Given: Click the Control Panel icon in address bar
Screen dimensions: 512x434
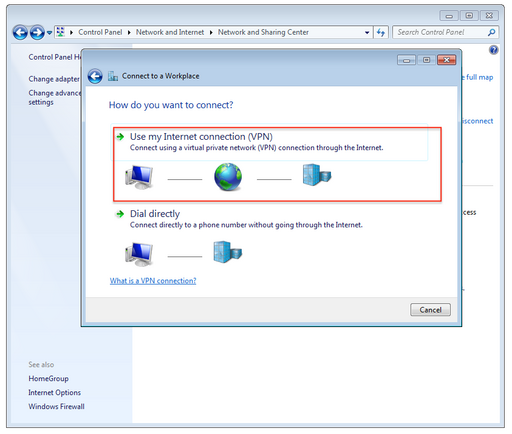Looking at the screenshot, I should point(60,32).
